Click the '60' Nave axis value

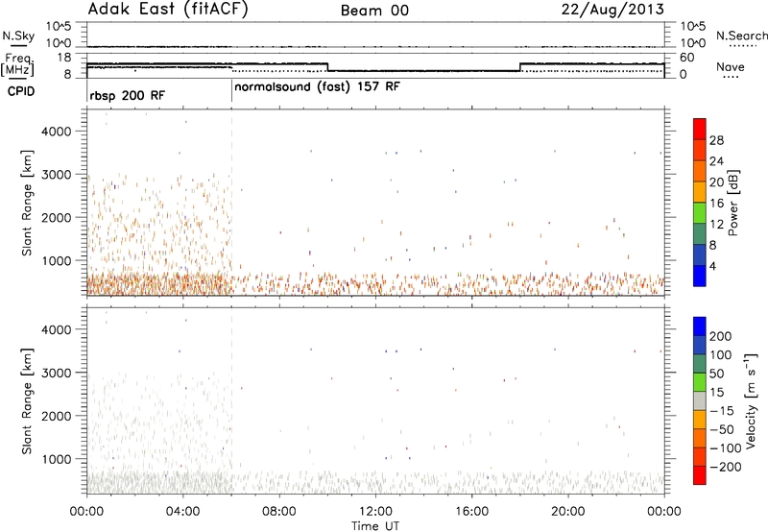687,58
